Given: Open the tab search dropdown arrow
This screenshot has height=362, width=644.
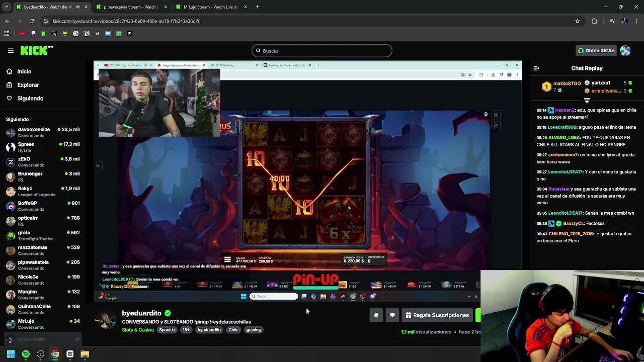Looking at the screenshot, I should point(7,7).
